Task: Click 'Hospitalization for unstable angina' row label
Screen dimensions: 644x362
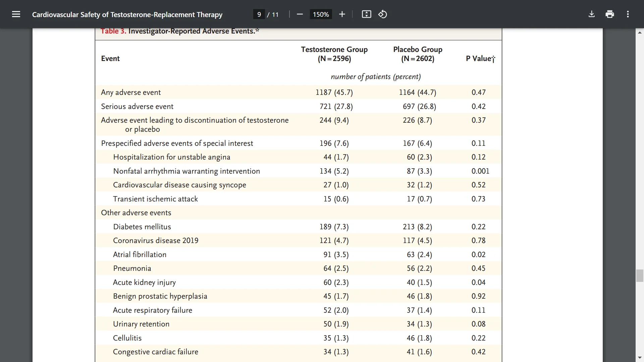Action: click(x=172, y=157)
